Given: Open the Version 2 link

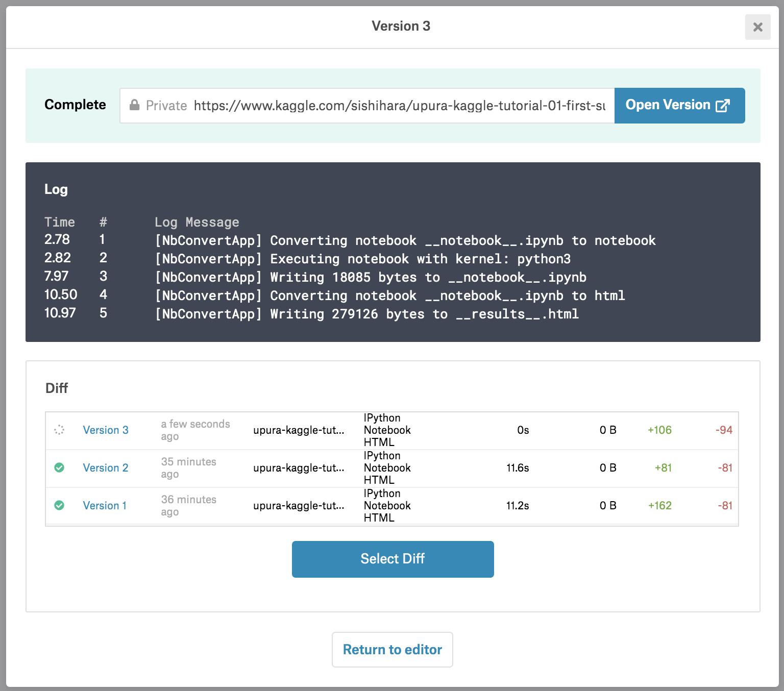Looking at the screenshot, I should (x=106, y=468).
